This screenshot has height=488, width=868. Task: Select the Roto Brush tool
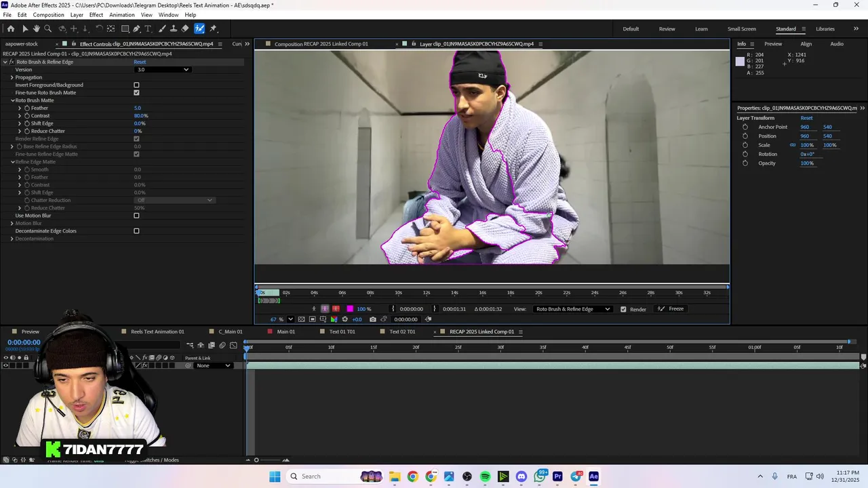tap(199, 28)
